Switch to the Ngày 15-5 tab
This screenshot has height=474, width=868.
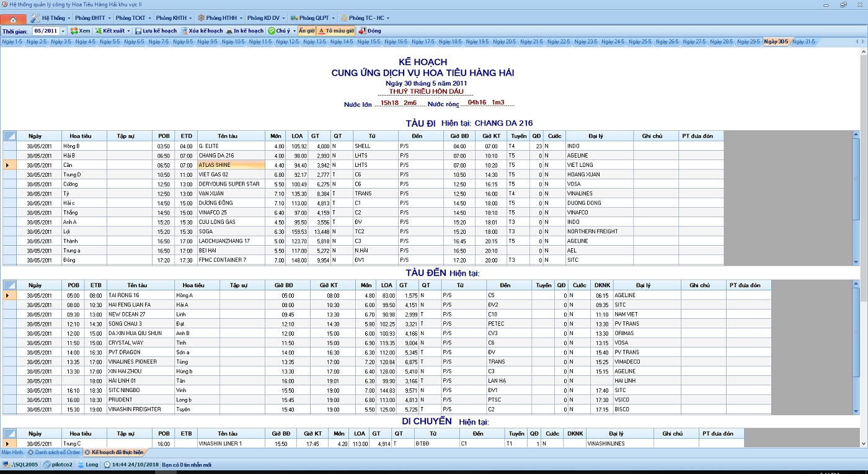pyautogui.click(x=368, y=42)
